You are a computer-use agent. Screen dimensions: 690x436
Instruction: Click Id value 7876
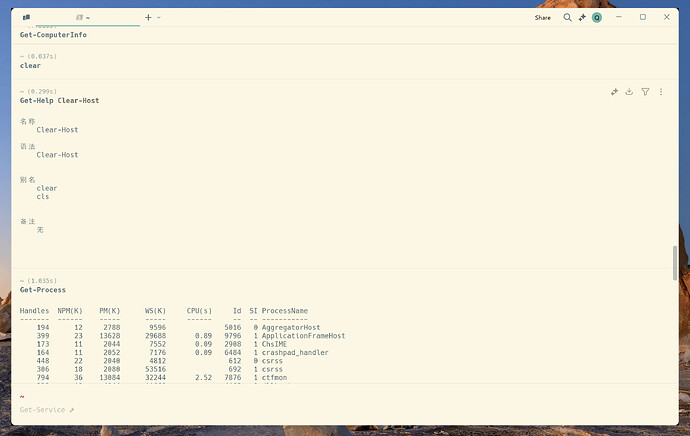coord(233,377)
